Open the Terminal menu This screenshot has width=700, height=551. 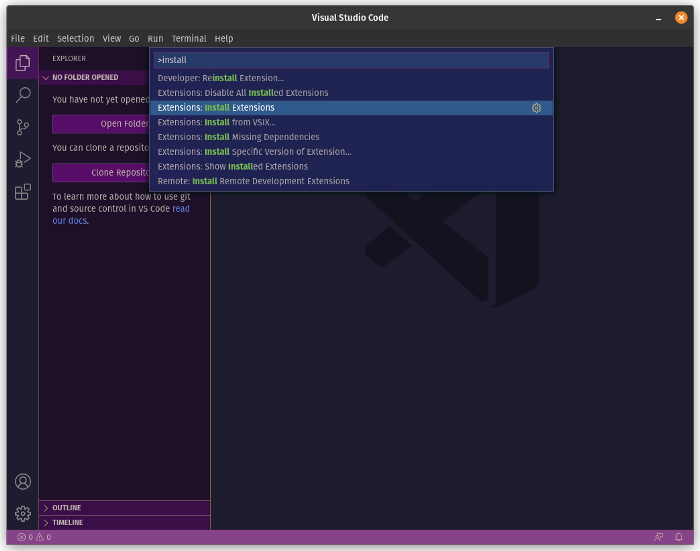click(x=189, y=39)
